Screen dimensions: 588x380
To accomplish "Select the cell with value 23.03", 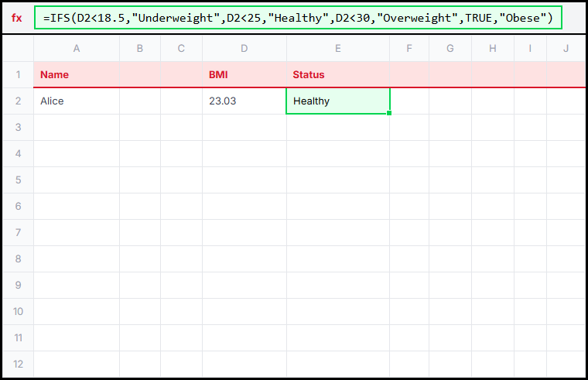I will coord(244,101).
